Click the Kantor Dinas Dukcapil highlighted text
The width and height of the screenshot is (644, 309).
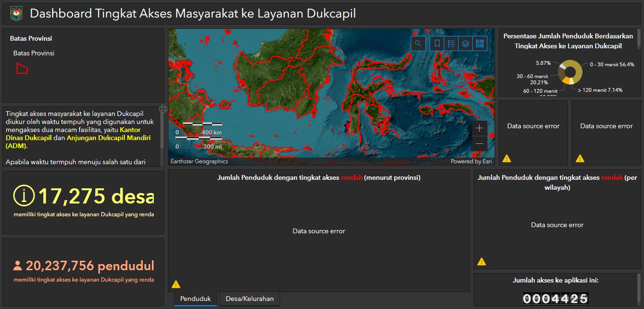coord(73,134)
